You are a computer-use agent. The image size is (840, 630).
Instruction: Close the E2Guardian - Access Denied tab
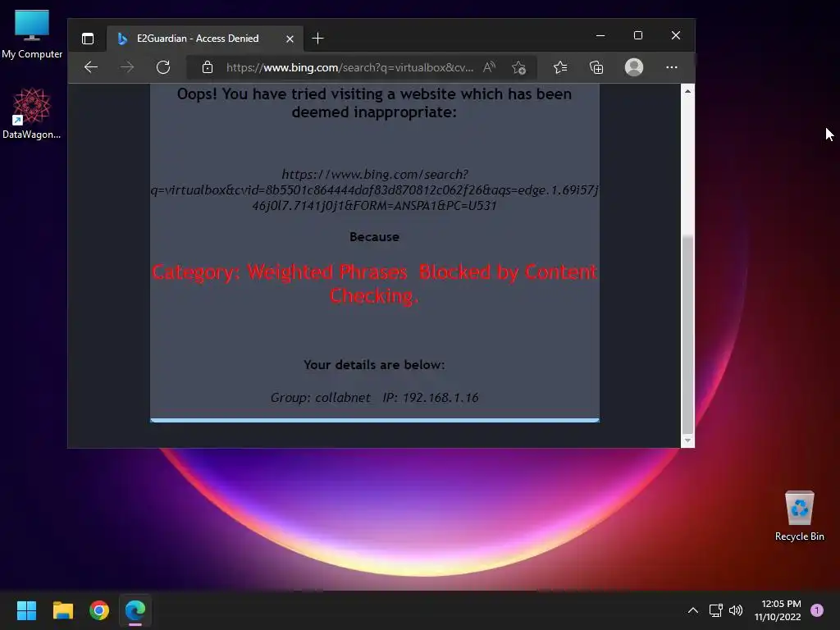coord(290,39)
